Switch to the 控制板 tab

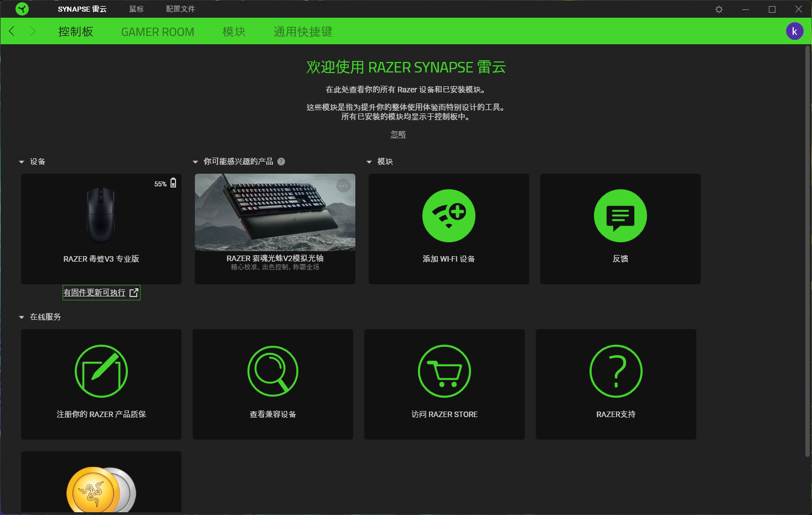[x=76, y=32]
